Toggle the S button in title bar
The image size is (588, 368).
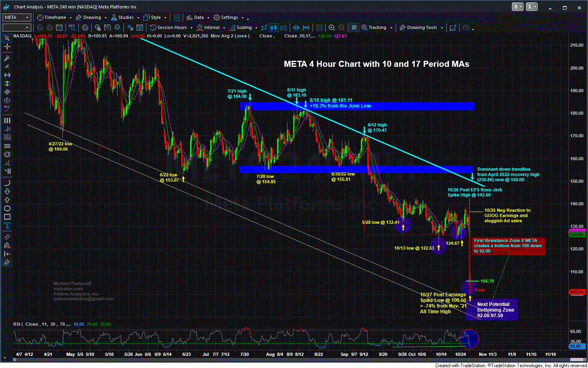click(518, 6)
